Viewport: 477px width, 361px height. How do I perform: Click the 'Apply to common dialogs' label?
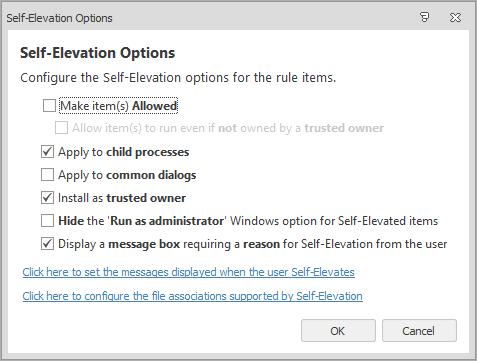[127, 175]
